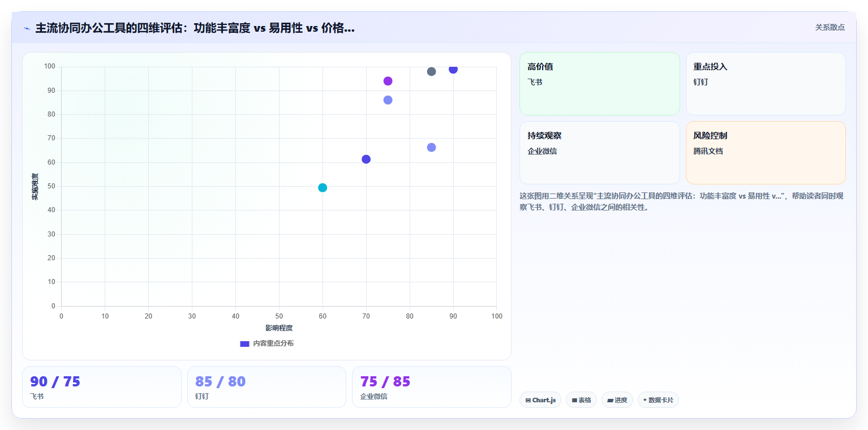Click the indigo scatter point at 70
868x430 pixels.
pyautogui.click(x=366, y=159)
